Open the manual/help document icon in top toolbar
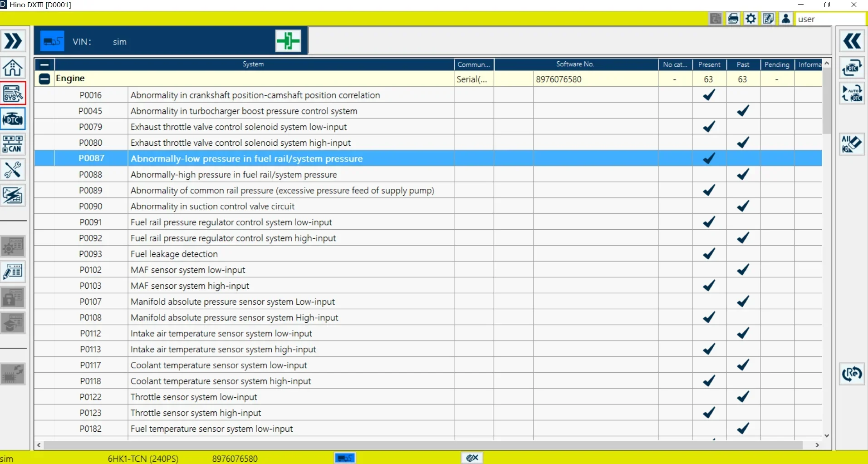This screenshot has height=464, width=868. tap(769, 19)
